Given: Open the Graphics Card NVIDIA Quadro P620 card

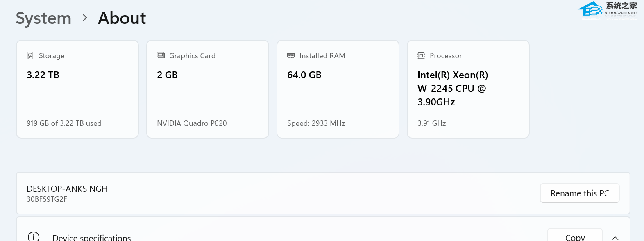Looking at the screenshot, I should coord(208,89).
